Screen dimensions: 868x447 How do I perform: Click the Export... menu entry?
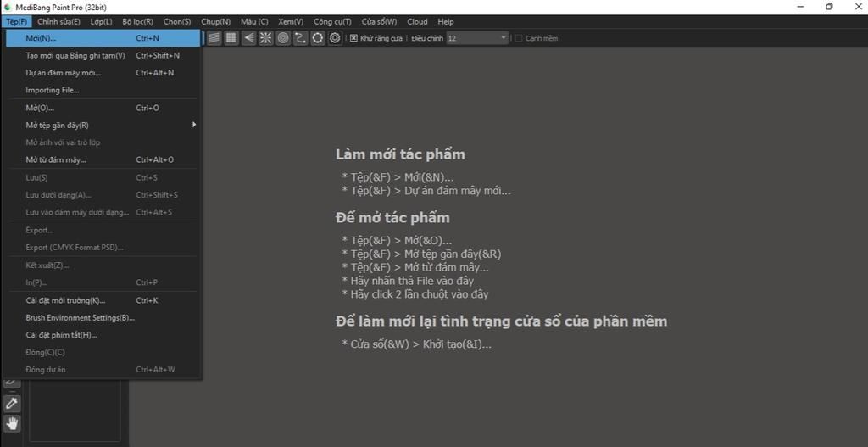103,230
